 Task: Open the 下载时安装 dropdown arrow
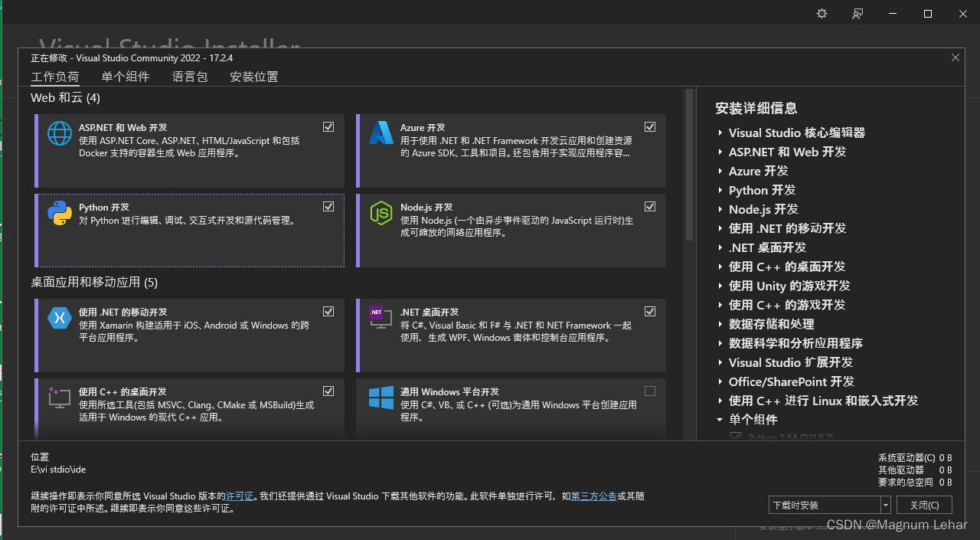[x=886, y=505]
